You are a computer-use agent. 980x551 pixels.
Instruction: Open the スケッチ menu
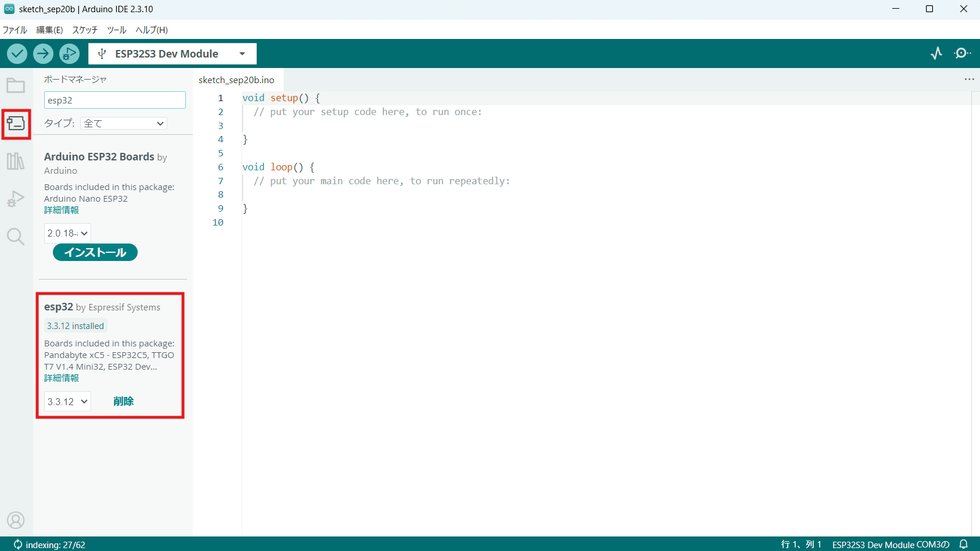(x=85, y=30)
